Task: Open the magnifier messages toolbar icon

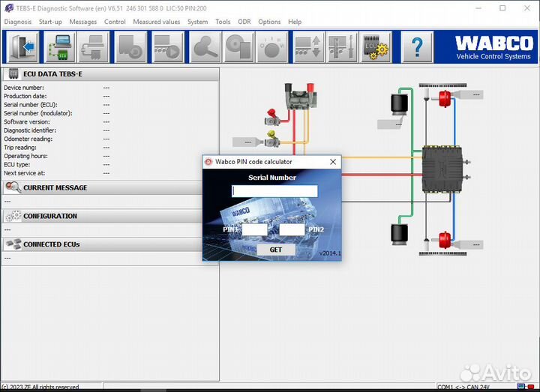Action: (x=205, y=46)
